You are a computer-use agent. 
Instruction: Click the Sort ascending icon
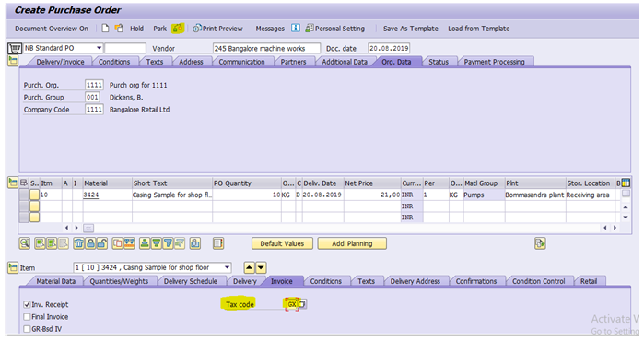click(145, 243)
